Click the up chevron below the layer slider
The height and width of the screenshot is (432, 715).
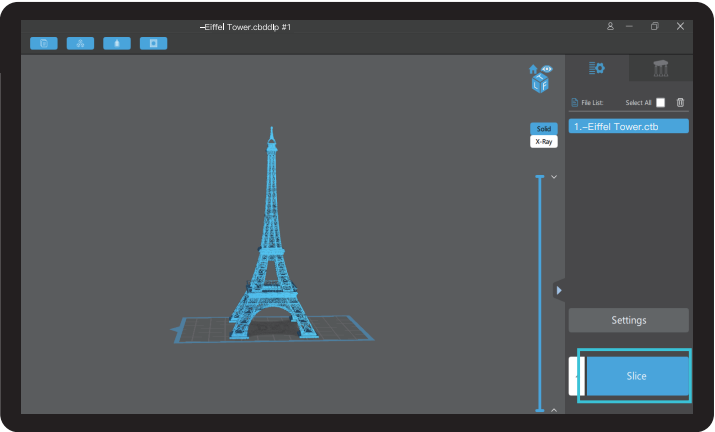pyautogui.click(x=554, y=410)
